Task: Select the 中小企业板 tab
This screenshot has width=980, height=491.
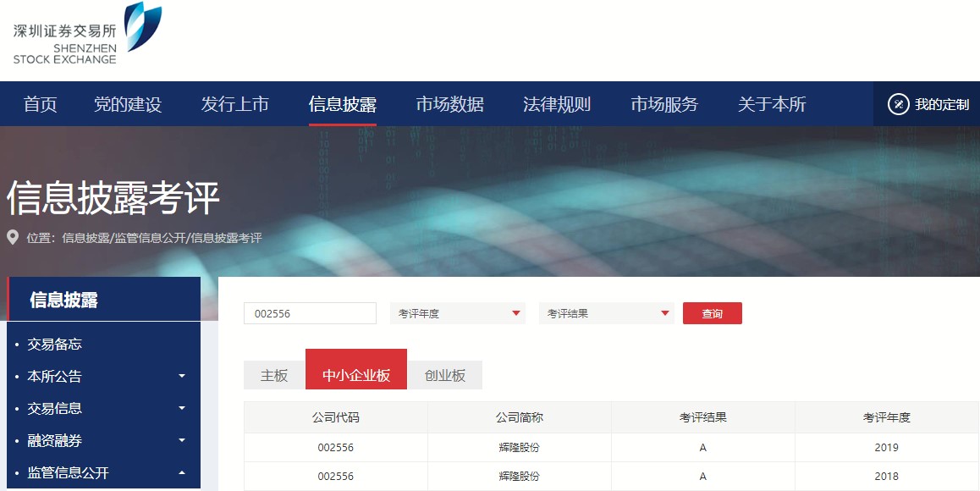Action: [356, 369]
